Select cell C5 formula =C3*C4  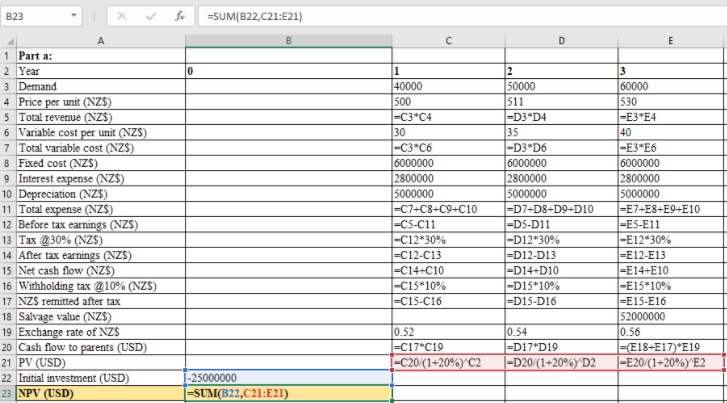pyautogui.click(x=446, y=116)
